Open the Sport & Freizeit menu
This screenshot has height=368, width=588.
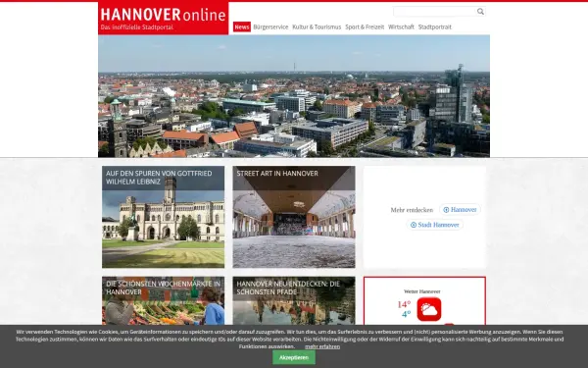365,27
